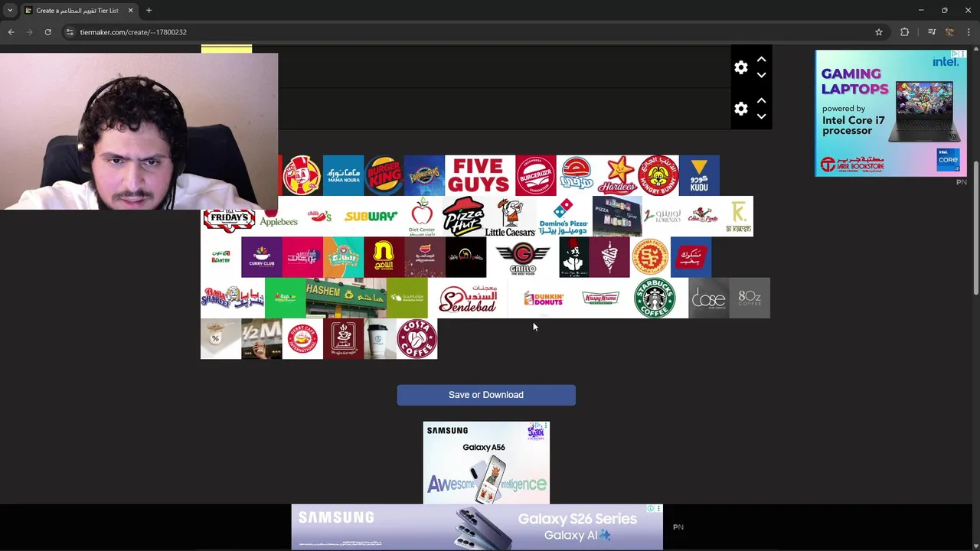Open a new browser tab

tap(149, 11)
